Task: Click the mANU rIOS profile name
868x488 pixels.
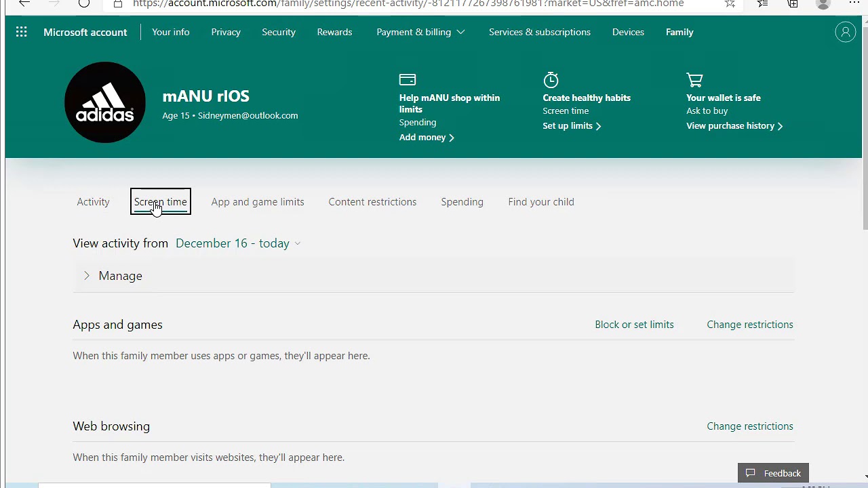Action: 206,96
